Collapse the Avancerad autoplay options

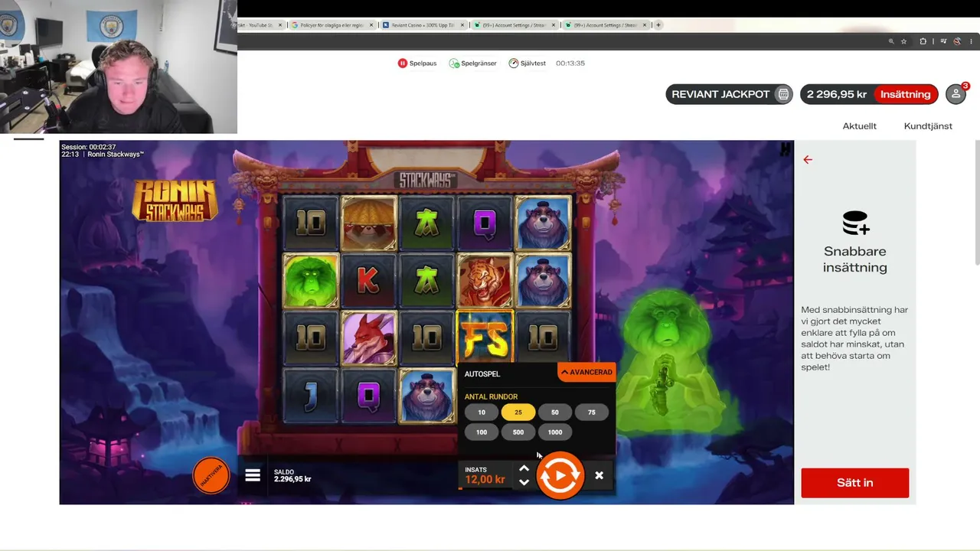586,373
